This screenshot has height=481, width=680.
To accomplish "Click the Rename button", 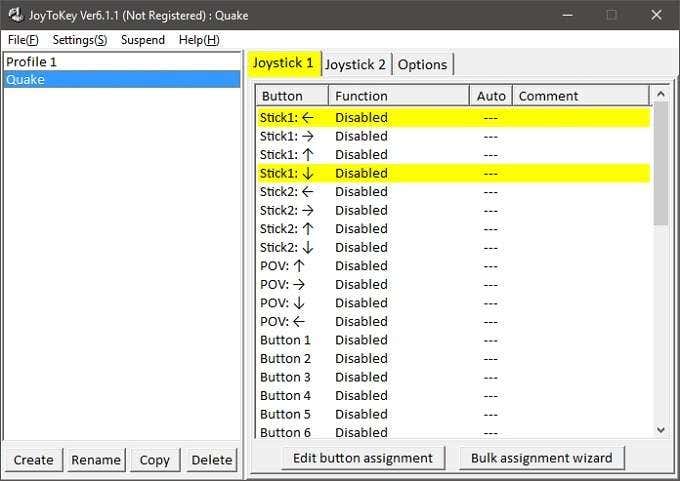I will pyautogui.click(x=96, y=460).
